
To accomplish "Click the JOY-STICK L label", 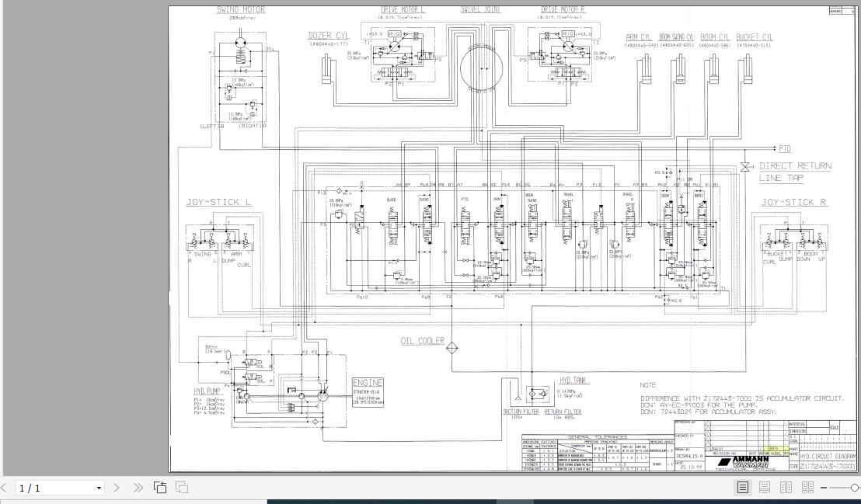I will 218,202.
